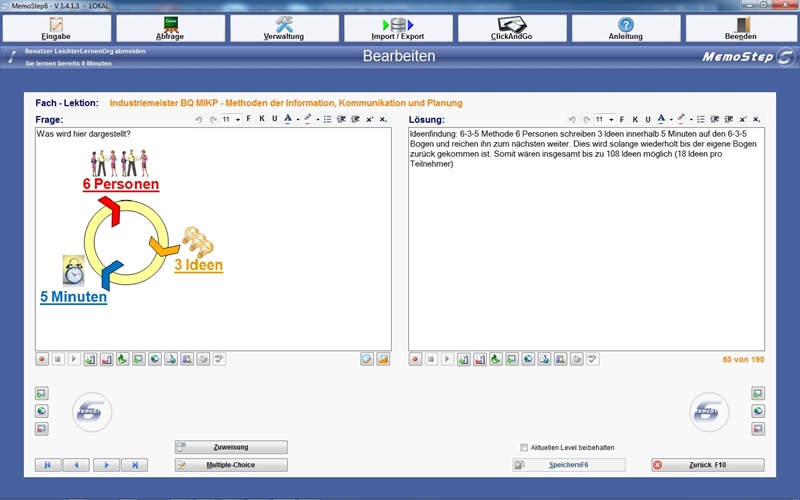This screenshot has height=500, width=800.
Task: Go to the next card using the forward arrow
Action: [x=106, y=465]
